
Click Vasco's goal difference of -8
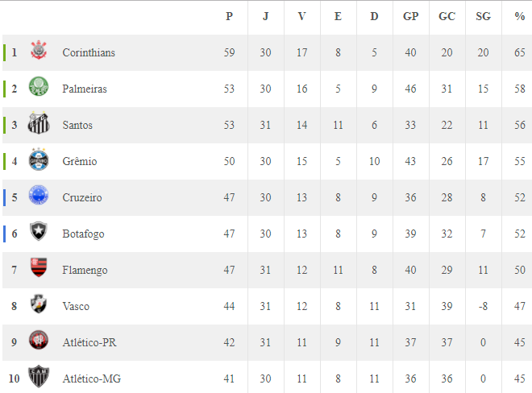pos(483,306)
